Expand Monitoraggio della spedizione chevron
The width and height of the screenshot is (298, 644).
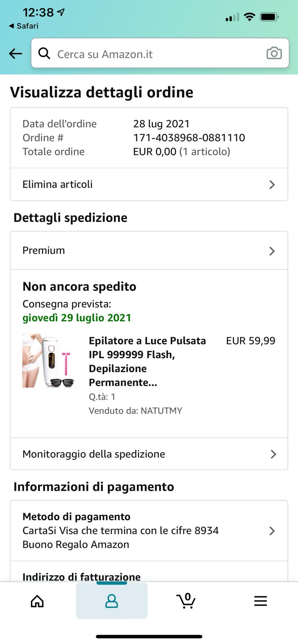coord(273,454)
